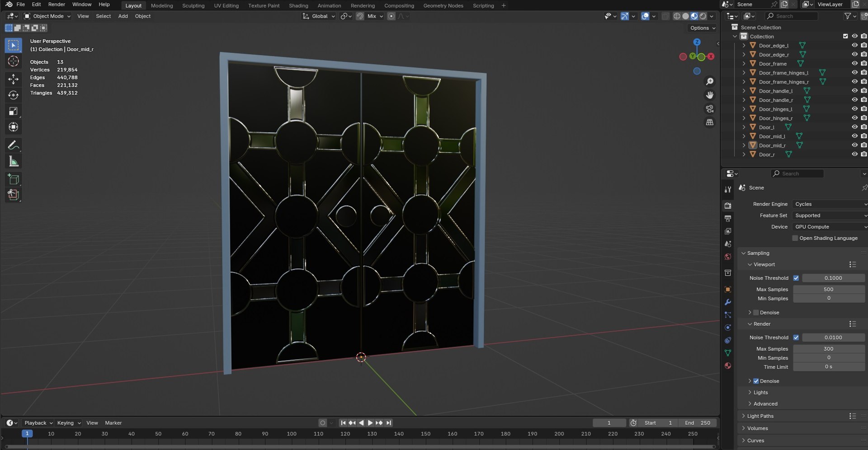Enable Viewport Denoise checkbox
The image size is (868, 450).
[x=756, y=313]
